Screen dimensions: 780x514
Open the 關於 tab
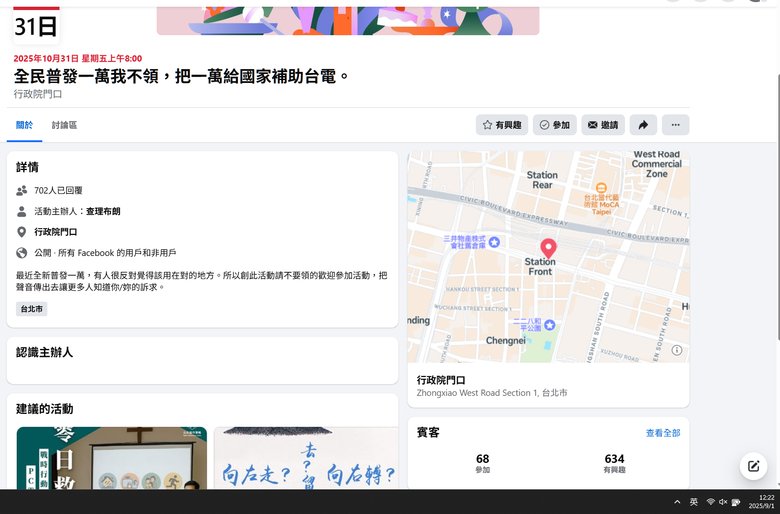[24, 125]
